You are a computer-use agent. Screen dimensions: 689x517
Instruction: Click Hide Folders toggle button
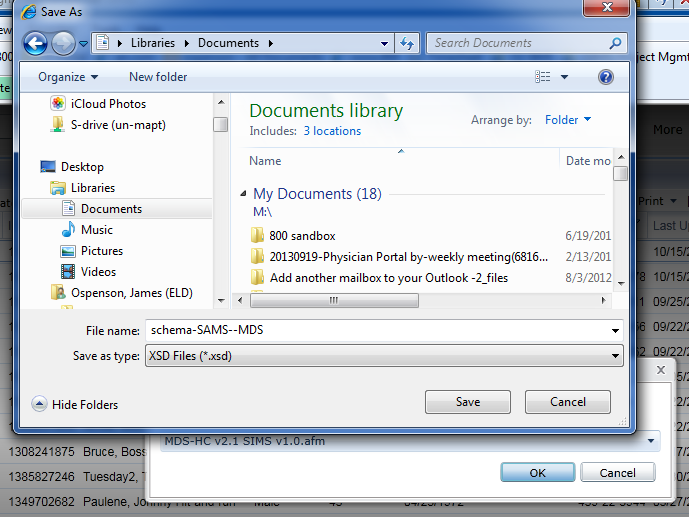(75, 405)
